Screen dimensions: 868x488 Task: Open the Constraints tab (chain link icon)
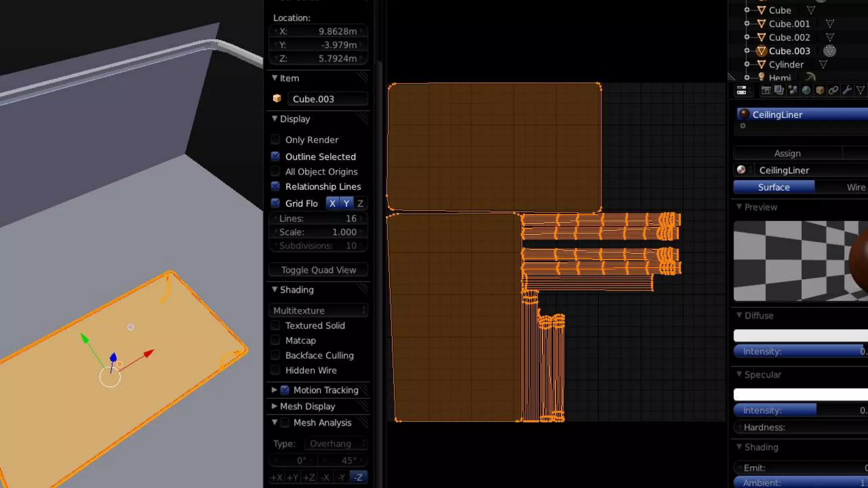tap(833, 90)
